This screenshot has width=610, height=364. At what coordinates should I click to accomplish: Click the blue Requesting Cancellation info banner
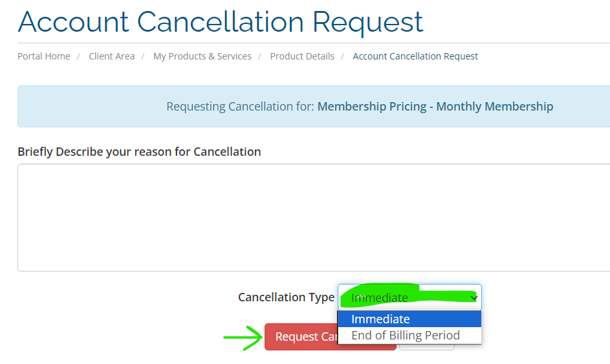314,106
